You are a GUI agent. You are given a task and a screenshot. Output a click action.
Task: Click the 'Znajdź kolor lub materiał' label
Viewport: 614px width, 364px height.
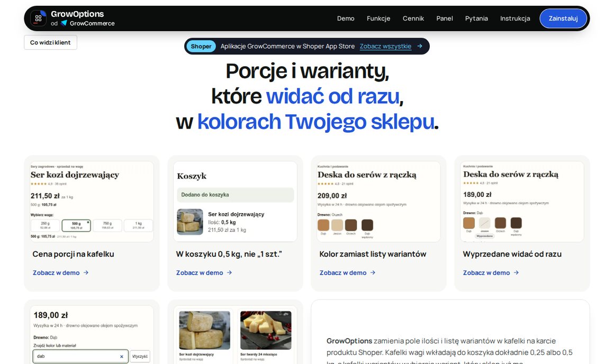pos(55,345)
